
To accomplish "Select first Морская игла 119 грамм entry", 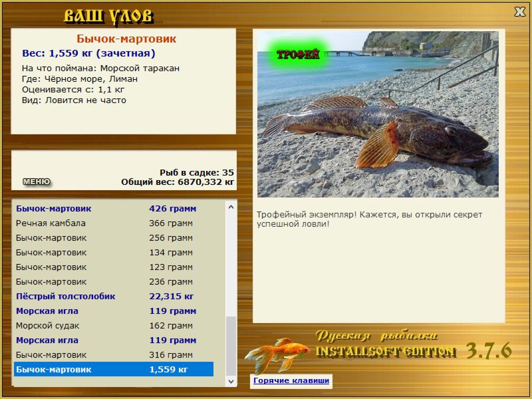I will point(114,311).
